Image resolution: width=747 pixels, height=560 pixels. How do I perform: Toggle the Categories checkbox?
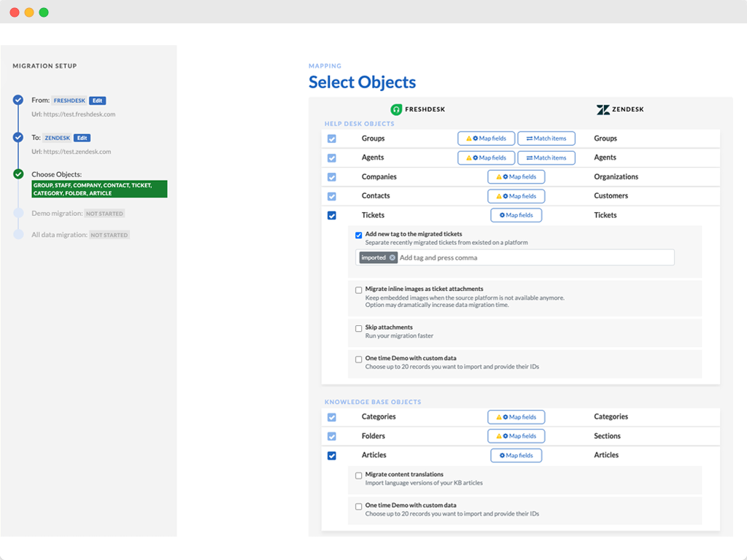pos(332,417)
